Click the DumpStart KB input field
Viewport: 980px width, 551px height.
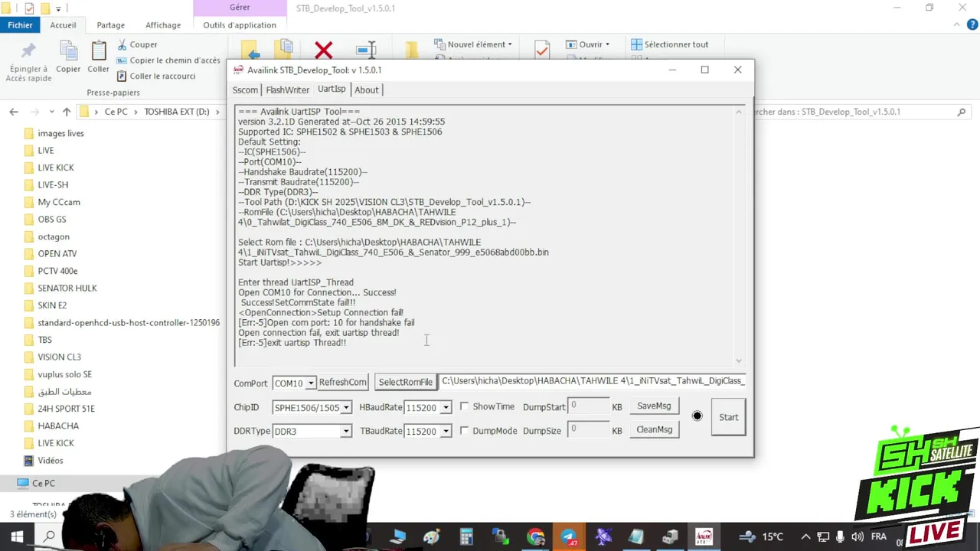(588, 406)
